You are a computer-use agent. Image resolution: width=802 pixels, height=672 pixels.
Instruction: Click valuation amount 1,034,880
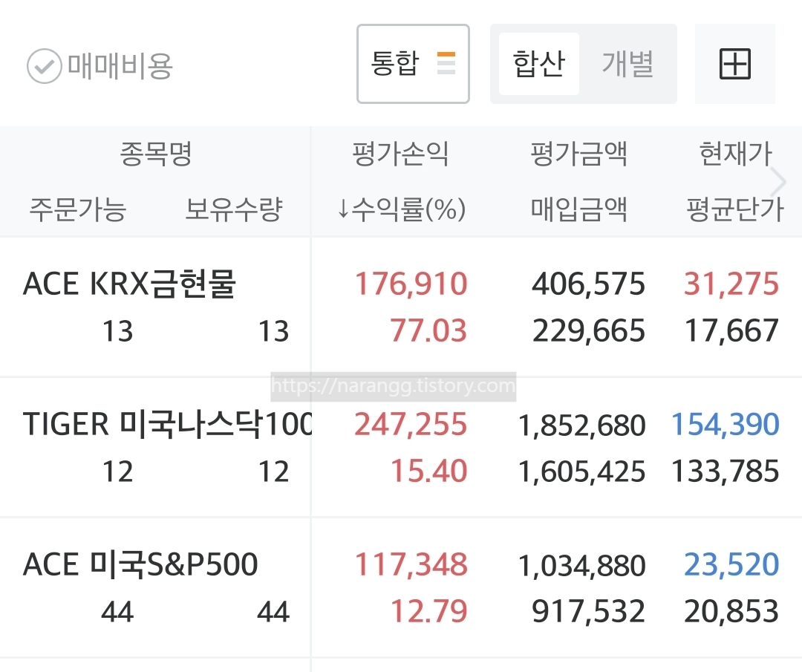(x=582, y=566)
